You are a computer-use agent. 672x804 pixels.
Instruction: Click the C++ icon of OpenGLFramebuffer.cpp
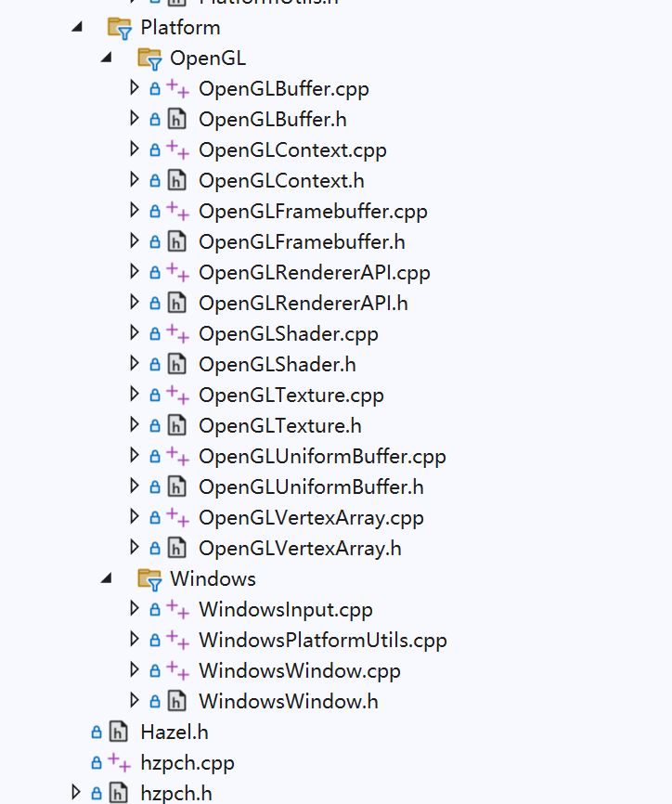[x=178, y=211]
